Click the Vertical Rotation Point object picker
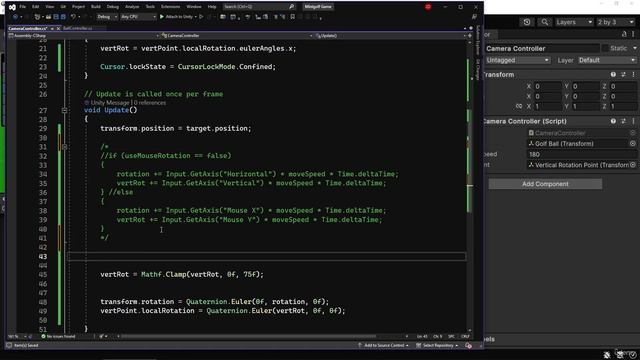The width and height of the screenshot is (640, 360). (633, 165)
